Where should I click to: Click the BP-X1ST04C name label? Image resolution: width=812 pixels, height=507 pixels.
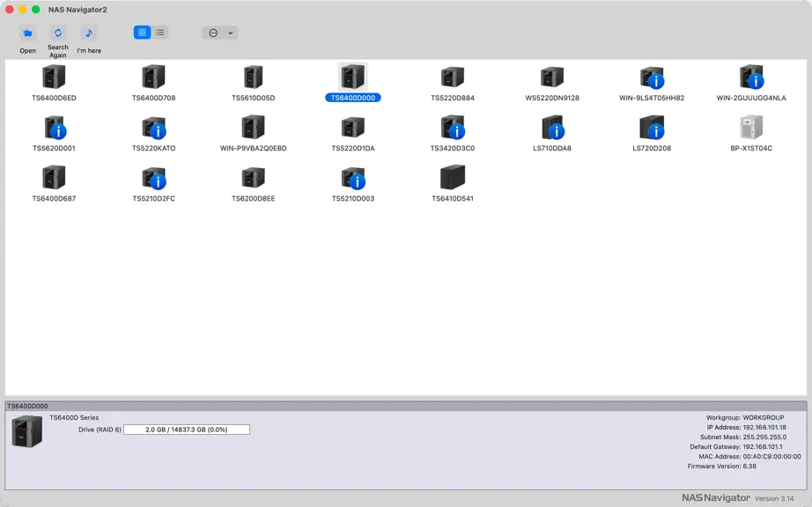(x=751, y=148)
